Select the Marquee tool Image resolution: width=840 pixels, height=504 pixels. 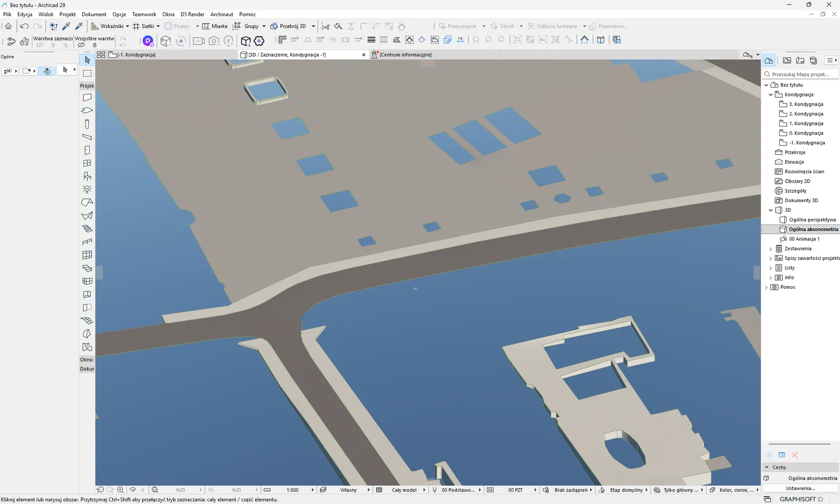87,73
